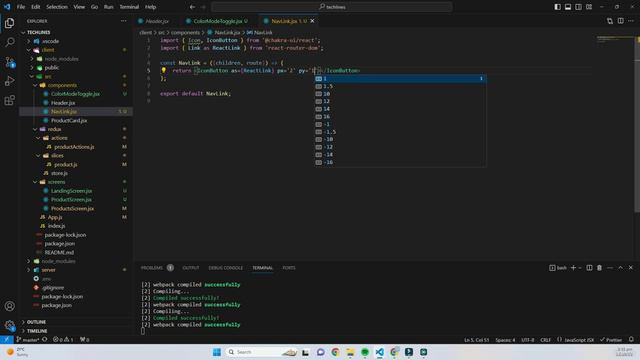
Task: Open File Explorer from the taskbar
Action: point(350,352)
